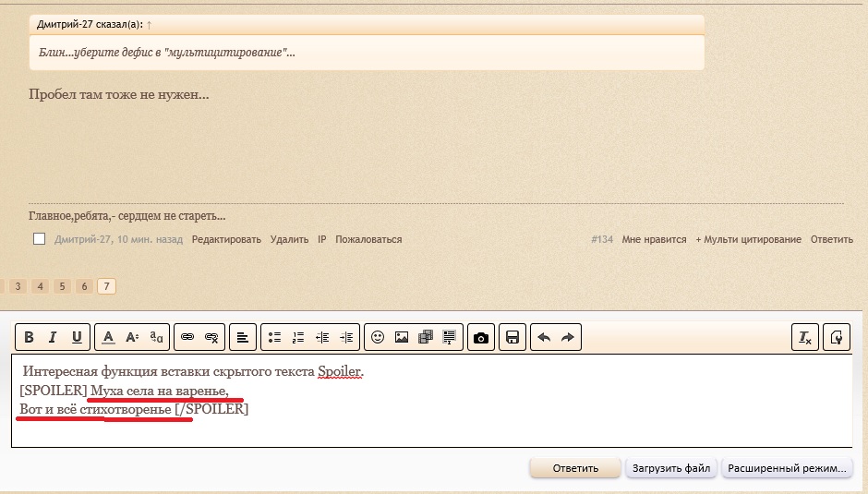Screen dimensions: 868x494
Task: Tick the checkbox beside Дмитрий-27's post
Action: [x=40, y=239]
